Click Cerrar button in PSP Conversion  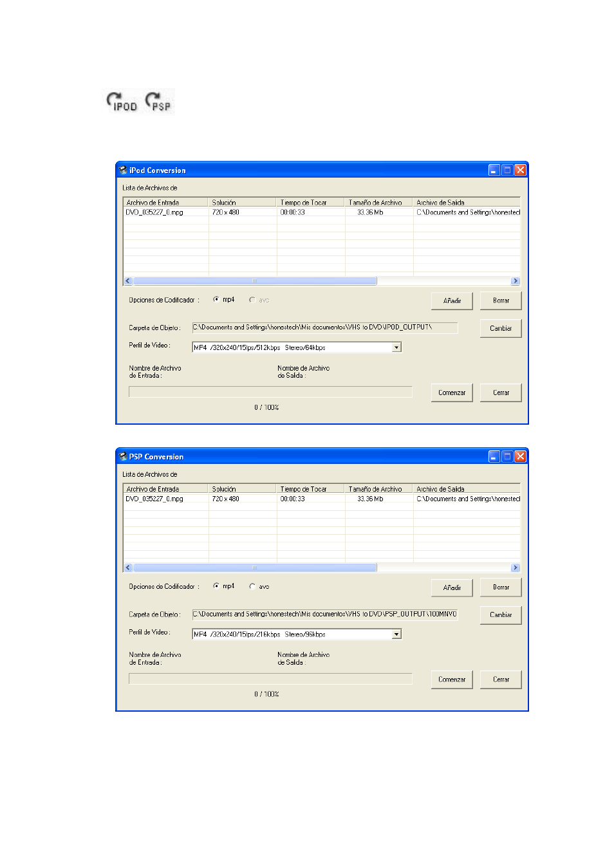[501, 679]
